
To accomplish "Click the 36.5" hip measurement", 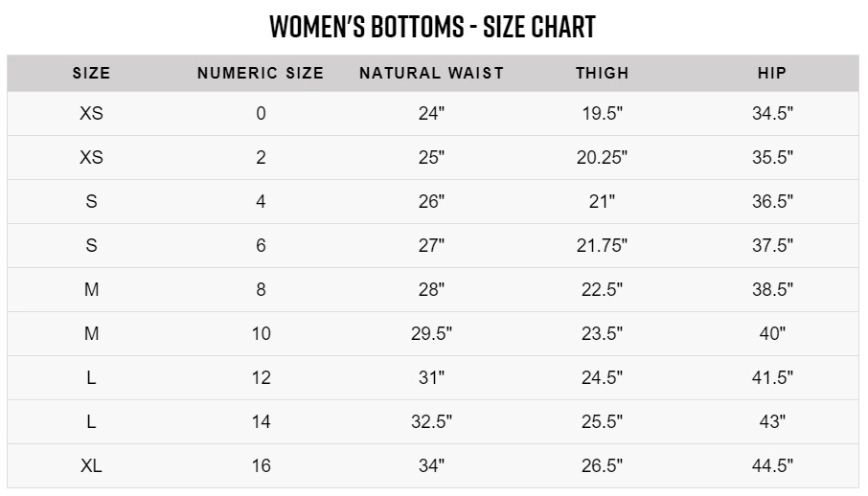I will (771, 202).
